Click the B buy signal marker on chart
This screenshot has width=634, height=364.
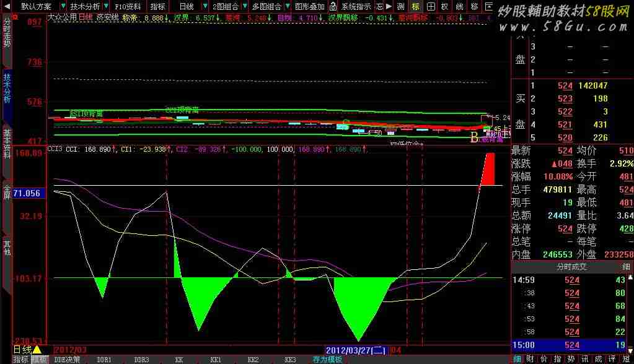475,138
